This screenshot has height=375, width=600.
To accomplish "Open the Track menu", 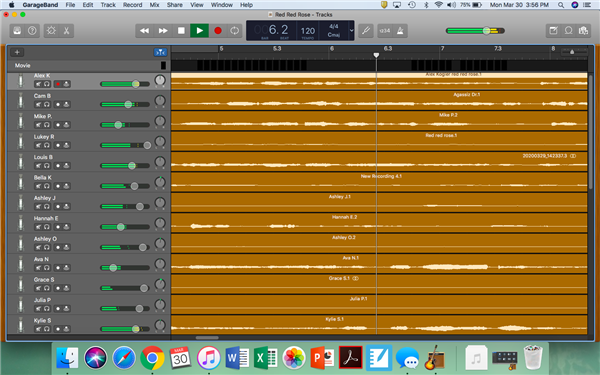I will pyautogui.click(x=108, y=5).
